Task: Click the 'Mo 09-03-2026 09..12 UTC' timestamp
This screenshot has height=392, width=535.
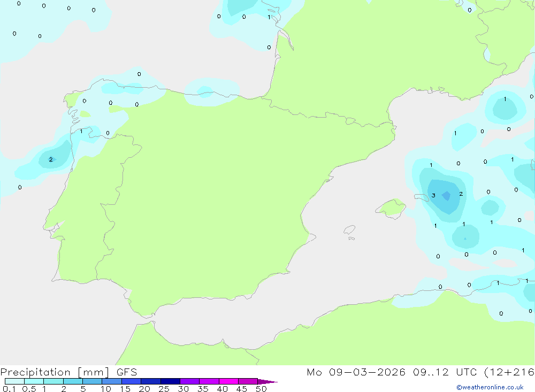Action: pos(392,372)
